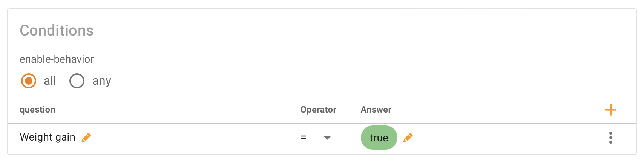Screen dimensions: 644x161
Task: Edit the Weight gain question pencil
Action: [x=86, y=138]
